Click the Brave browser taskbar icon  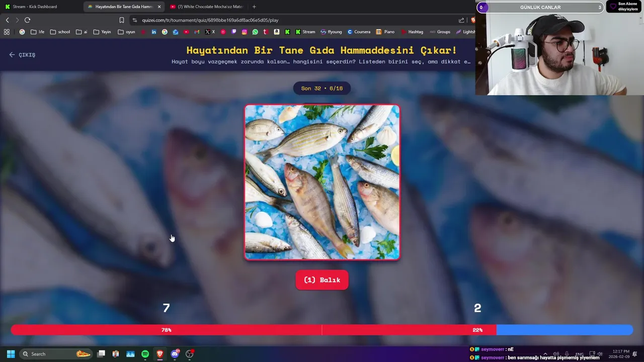click(x=160, y=354)
